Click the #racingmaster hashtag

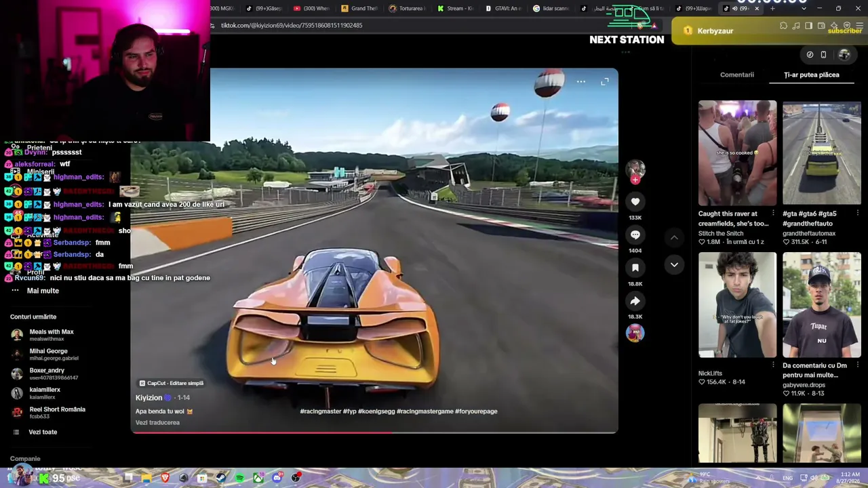[321, 411]
